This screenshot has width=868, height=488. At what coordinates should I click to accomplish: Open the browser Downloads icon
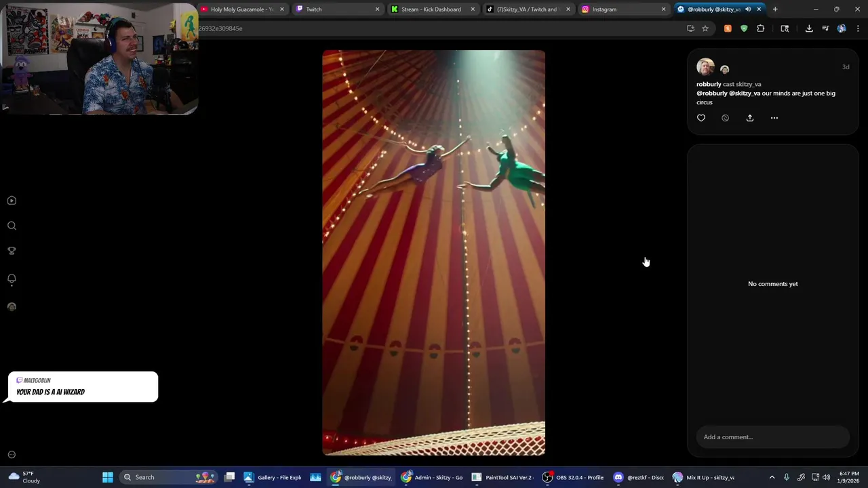809,28
